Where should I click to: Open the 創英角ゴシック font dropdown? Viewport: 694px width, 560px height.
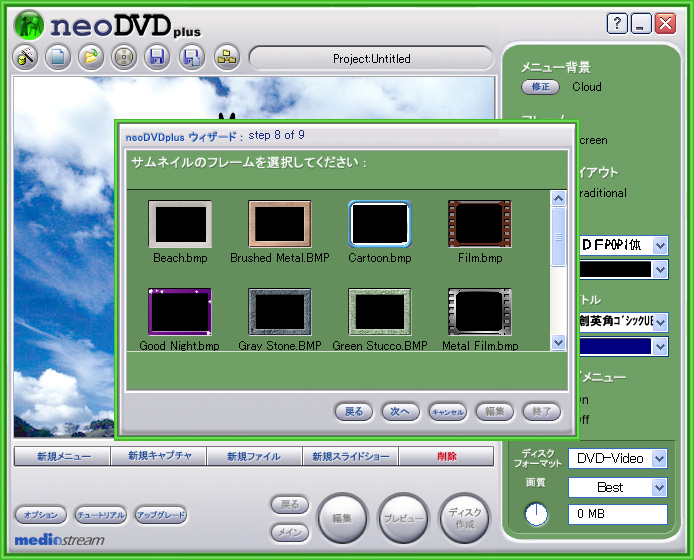pyautogui.click(x=660, y=322)
